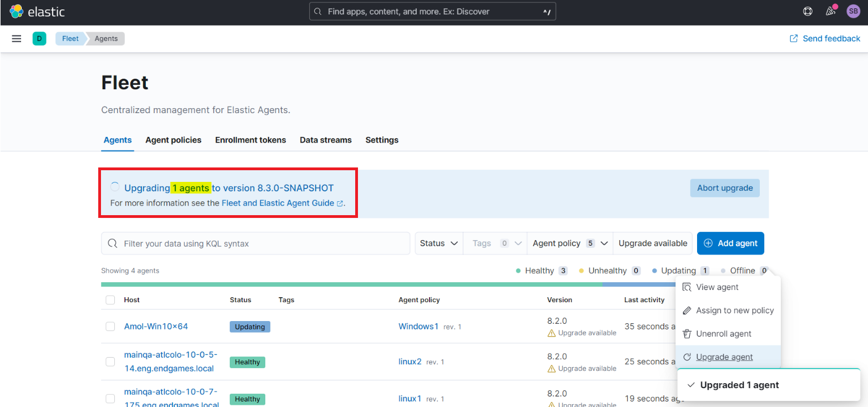The height and width of the screenshot is (407, 868).
Task: Click the Abort upgrade button
Action: (725, 188)
